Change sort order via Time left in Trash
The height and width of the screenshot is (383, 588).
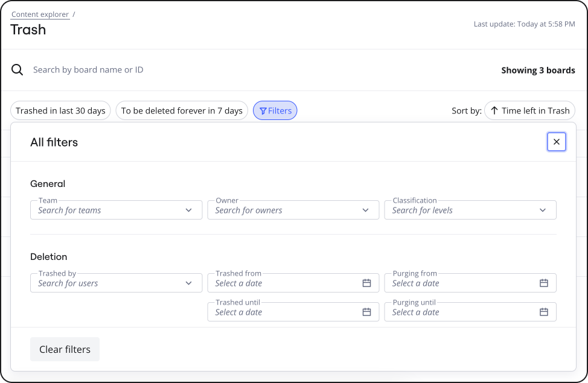pos(529,110)
